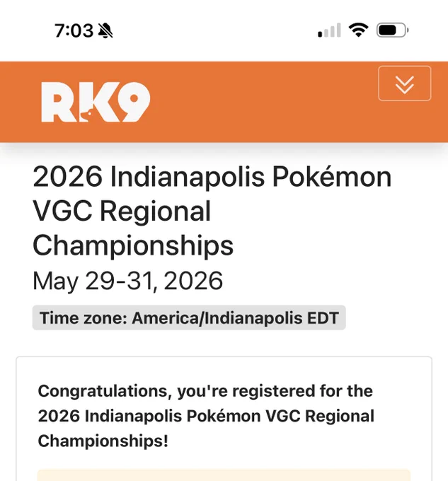448x481 pixels.
Task: Click the word Championships in the large heading
Action: [x=133, y=245]
